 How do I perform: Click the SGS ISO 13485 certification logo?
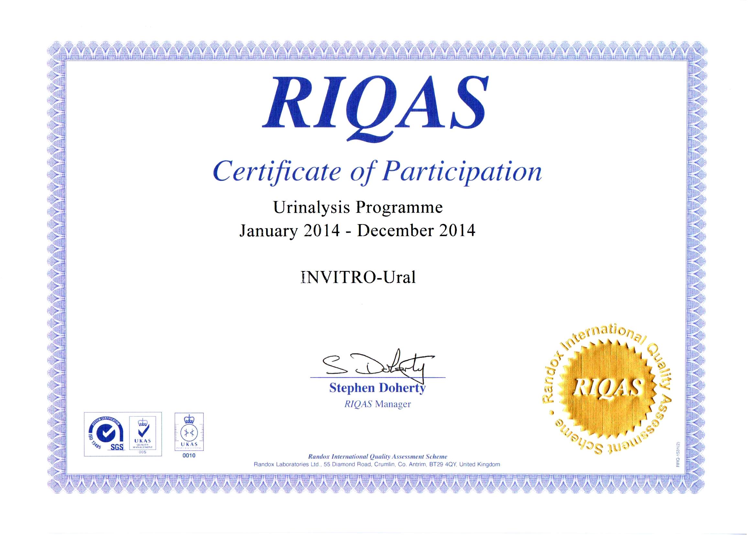click(x=106, y=434)
